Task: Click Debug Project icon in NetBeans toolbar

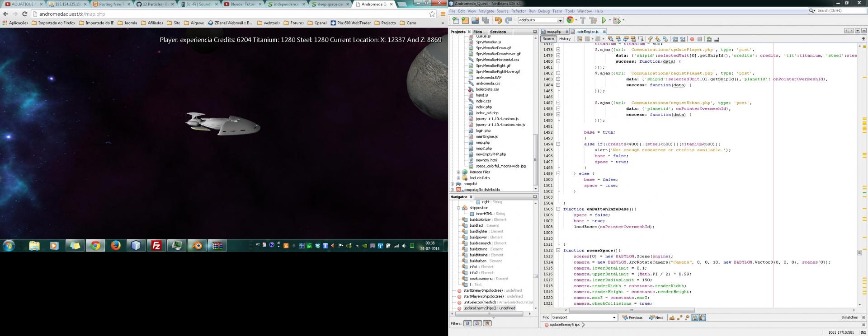Action: 617,20
